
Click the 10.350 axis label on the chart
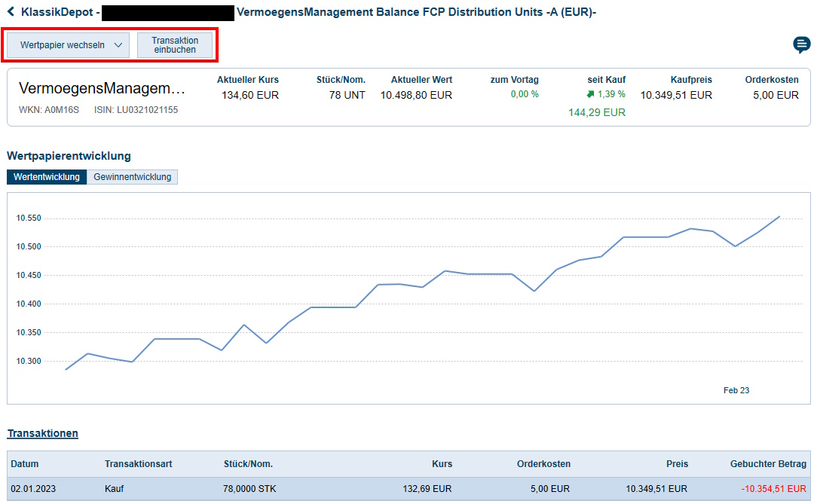29,333
